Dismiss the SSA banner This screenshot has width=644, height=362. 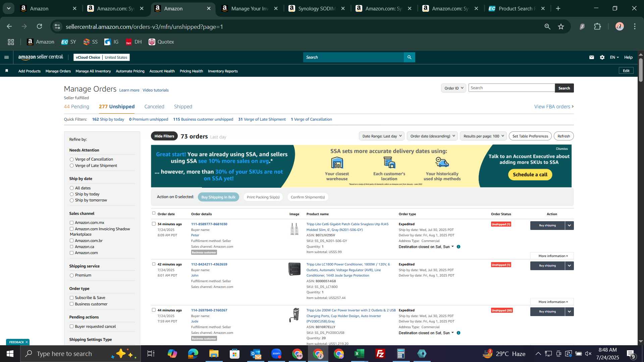point(562,149)
